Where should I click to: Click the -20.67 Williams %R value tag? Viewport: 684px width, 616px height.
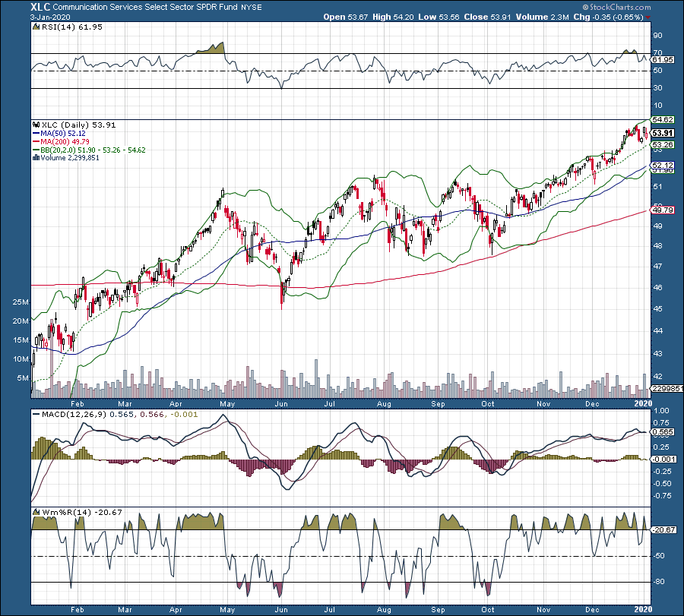[x=664, y=530]
